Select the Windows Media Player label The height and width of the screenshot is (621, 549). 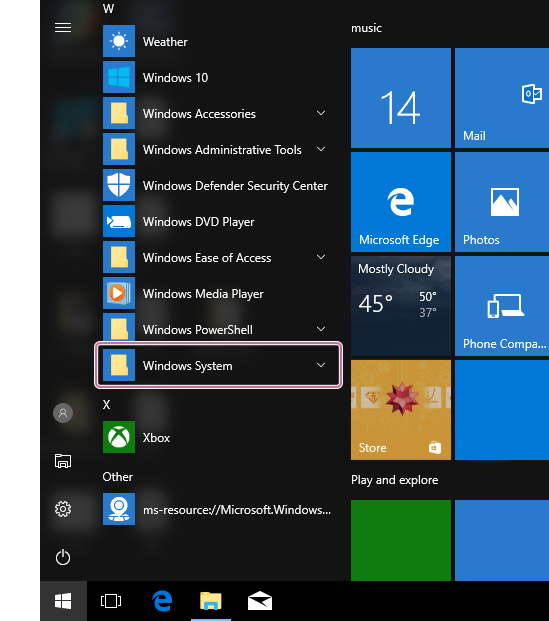coord(203,294)
